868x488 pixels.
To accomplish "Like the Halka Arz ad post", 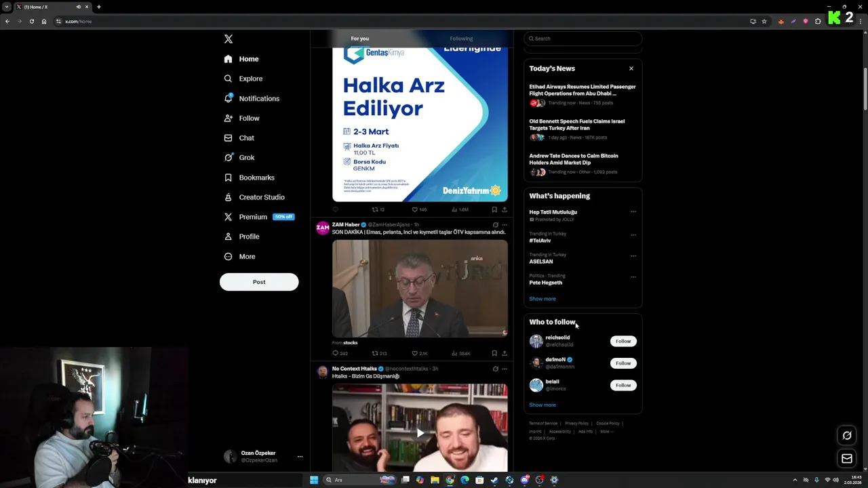I will (x=419, y=209).
